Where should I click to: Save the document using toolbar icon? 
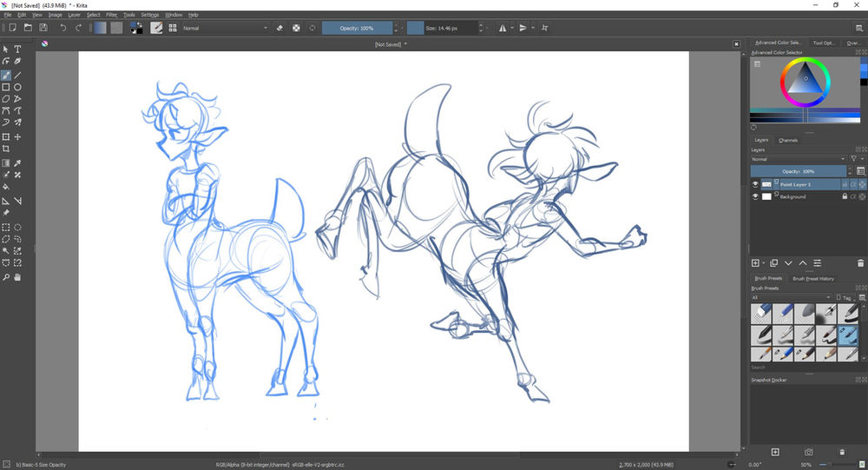coord(43,28)
